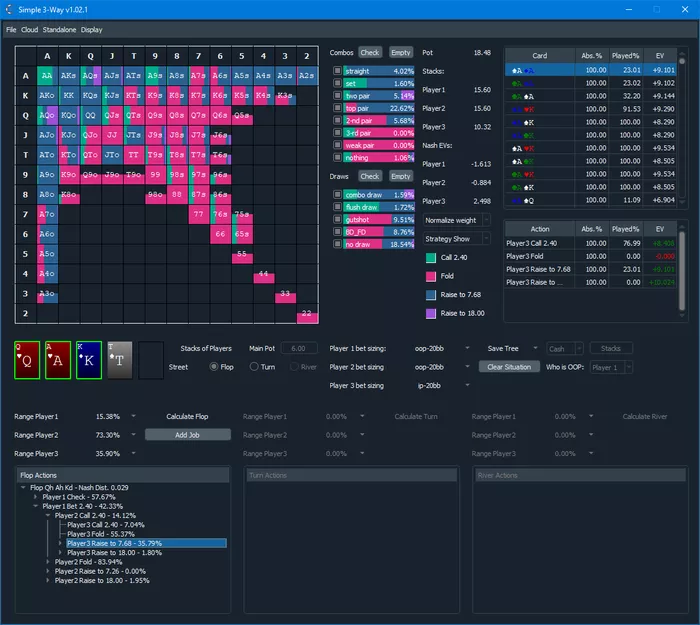This screenshot has height=625, width=700.
Task: Select the AA hand cell in matrix
Action: 48,75
